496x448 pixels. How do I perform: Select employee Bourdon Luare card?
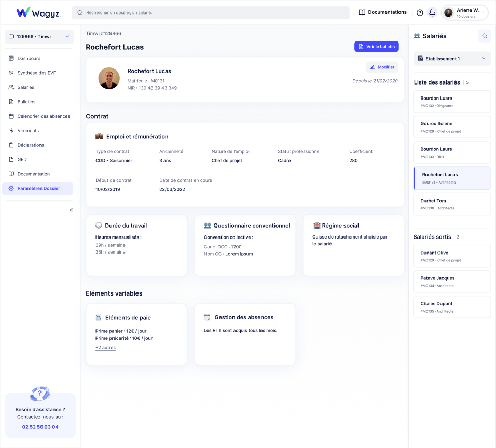pyautogui.click(x=452, y=102)
